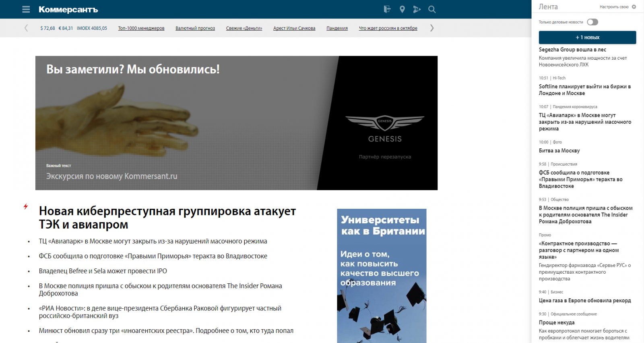Open 'Softline планирует выйти на биржи' feed item
Screen dimensions: 644x343
click(585, 89)
